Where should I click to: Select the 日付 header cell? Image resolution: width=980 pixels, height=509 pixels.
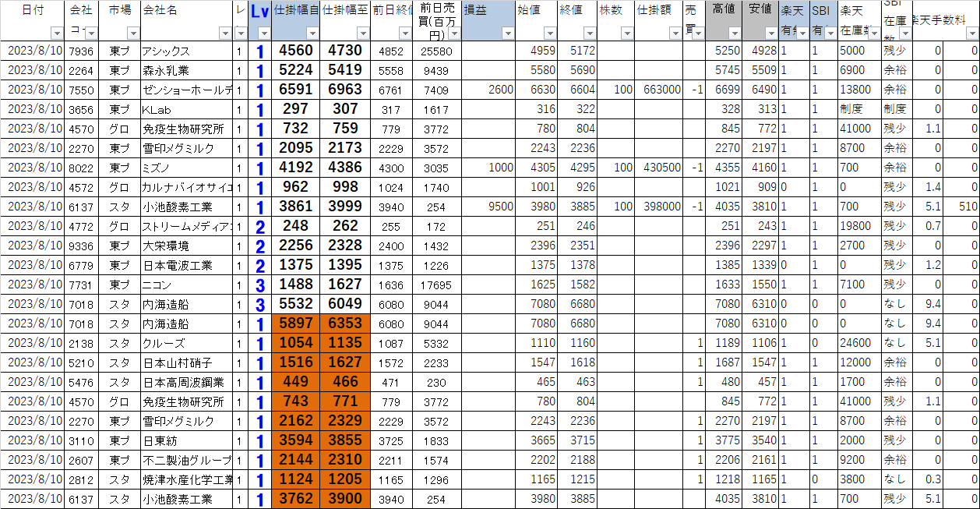33,20
